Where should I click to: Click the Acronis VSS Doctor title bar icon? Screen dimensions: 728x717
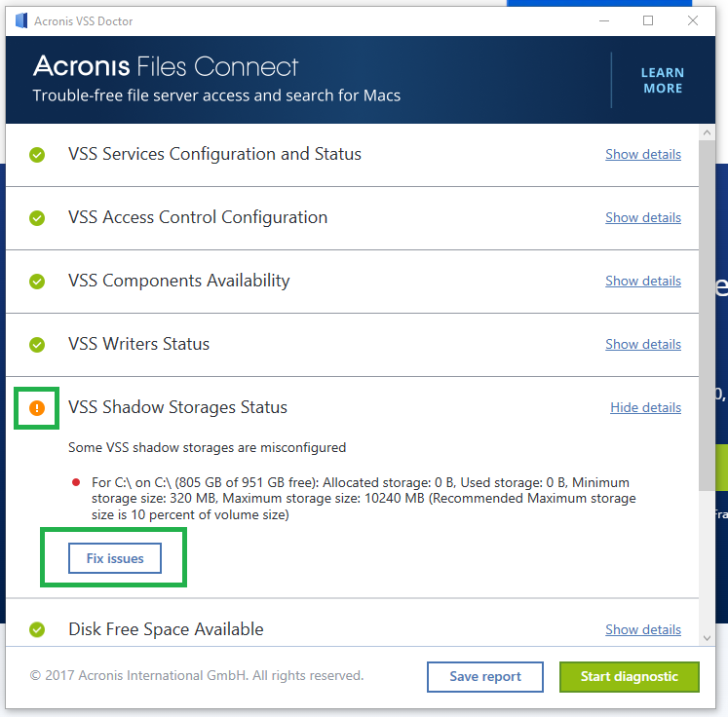(21, 20)
